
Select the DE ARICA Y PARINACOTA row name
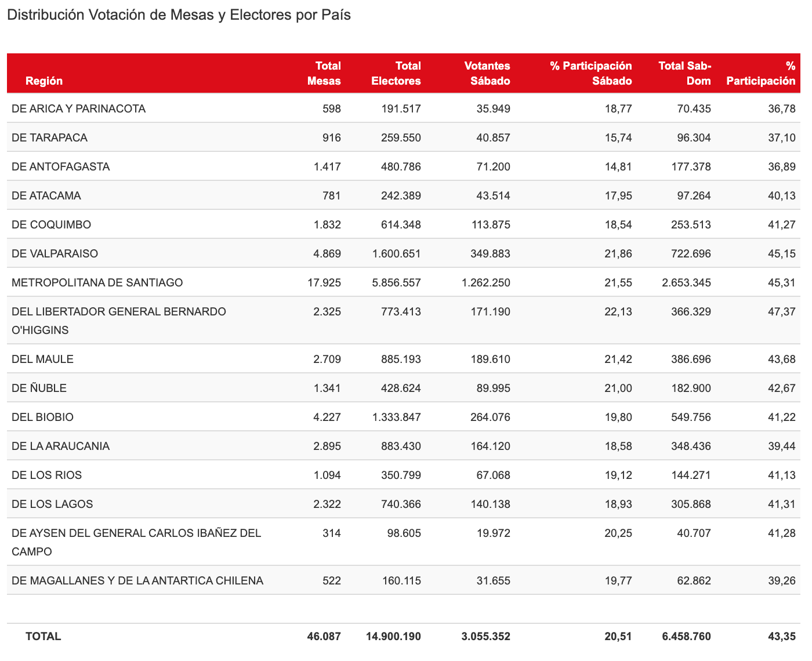pyautogui.click(x=78, y=108)
